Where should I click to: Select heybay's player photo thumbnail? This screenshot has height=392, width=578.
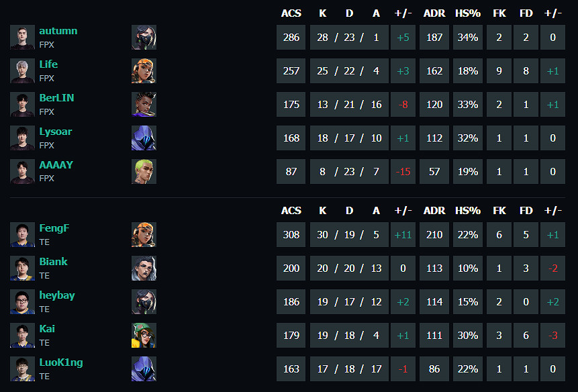coord(22,302)
